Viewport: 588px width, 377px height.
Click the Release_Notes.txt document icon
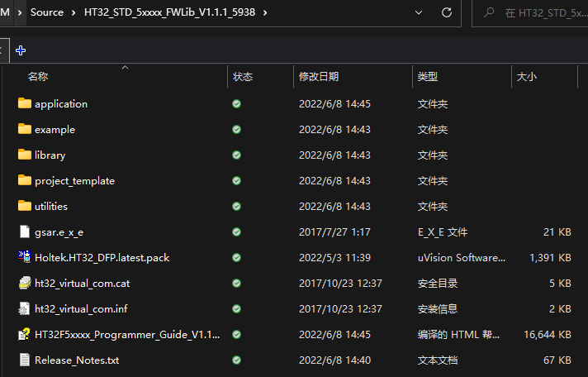coord(25,360)
